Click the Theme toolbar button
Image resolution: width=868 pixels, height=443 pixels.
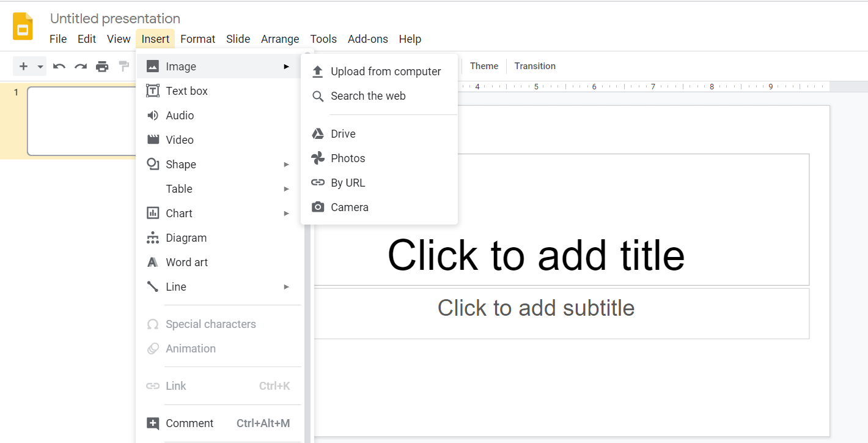[484, 66]
